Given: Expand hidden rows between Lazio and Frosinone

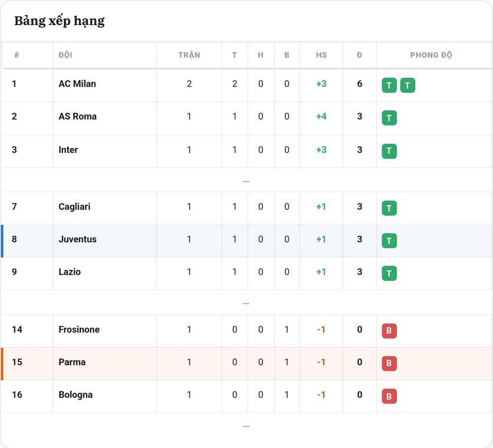Looking at the screenshot, I should (246, 303).
